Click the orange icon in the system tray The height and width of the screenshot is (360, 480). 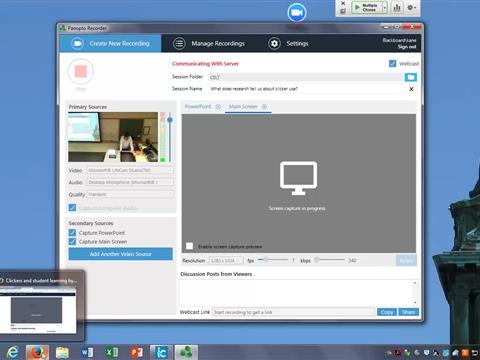(x=465, y=353)
